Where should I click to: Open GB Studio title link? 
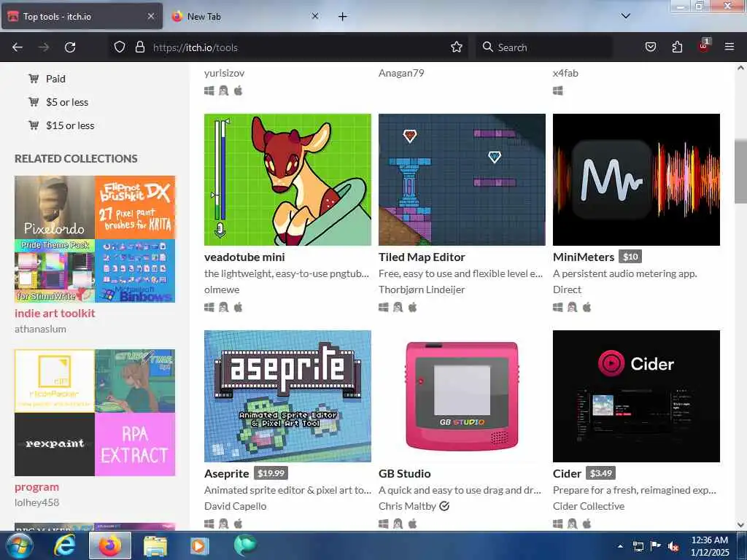(404, 474)
